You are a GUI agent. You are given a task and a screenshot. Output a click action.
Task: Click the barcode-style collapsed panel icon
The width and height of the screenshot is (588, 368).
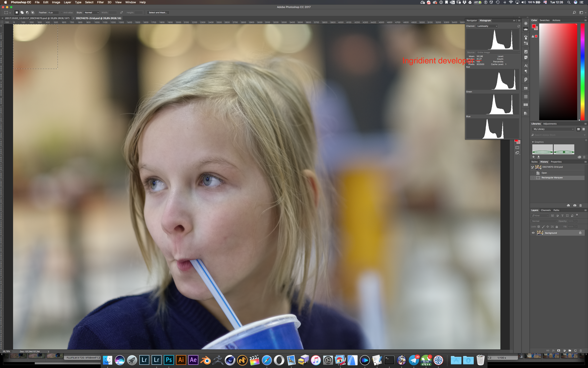[x=526, y=105]
